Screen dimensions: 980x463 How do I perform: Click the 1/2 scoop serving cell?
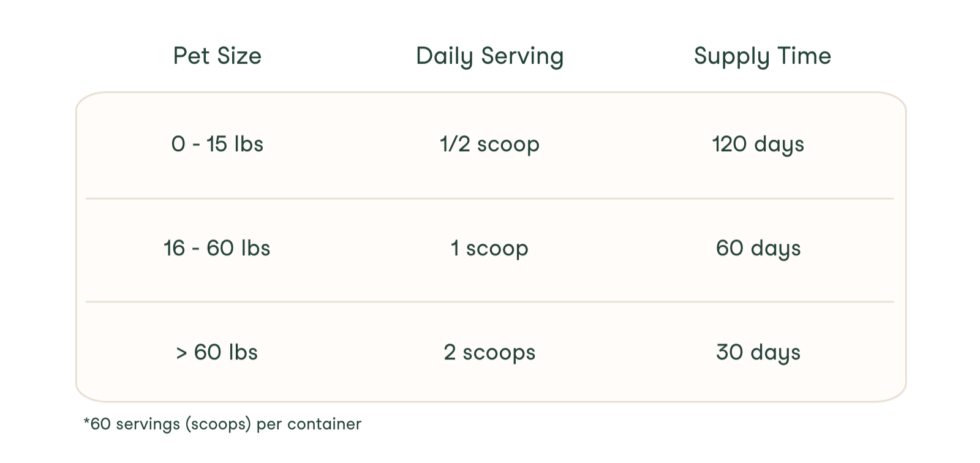(489, 145)
